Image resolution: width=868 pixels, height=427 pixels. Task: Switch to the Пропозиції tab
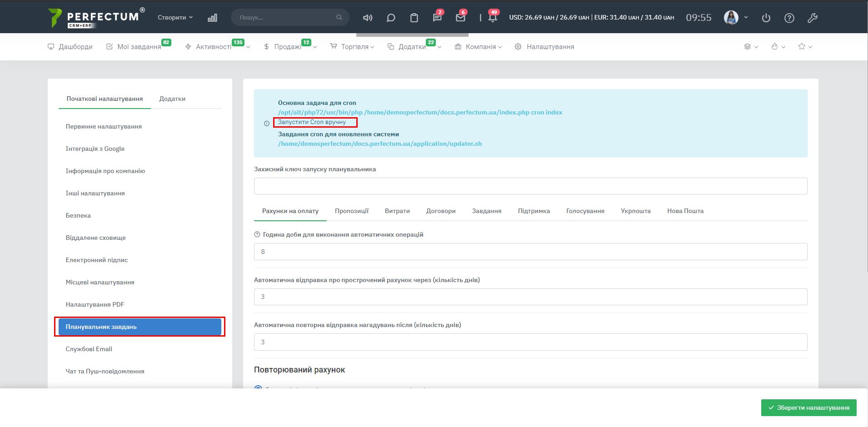[351, 211]
